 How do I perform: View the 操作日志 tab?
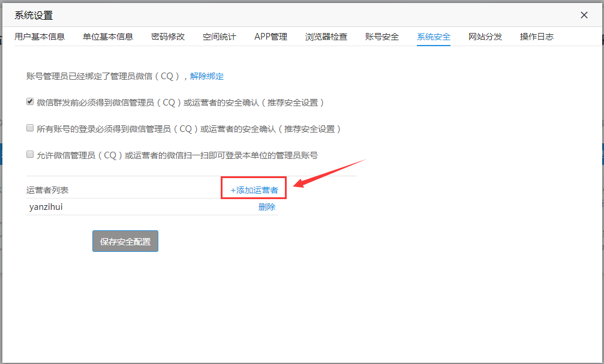coord(537,37)
